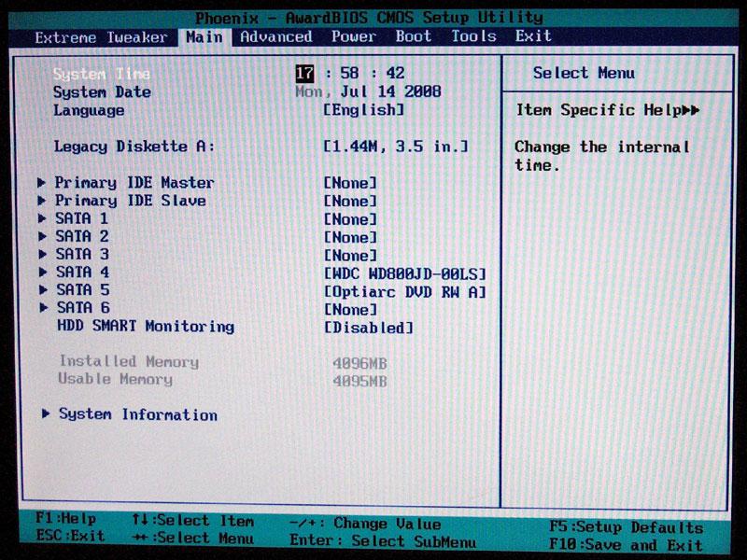
Task: Expand the arrow beside SATA 6
Action: pyautogui.click(x=43, y=308)
